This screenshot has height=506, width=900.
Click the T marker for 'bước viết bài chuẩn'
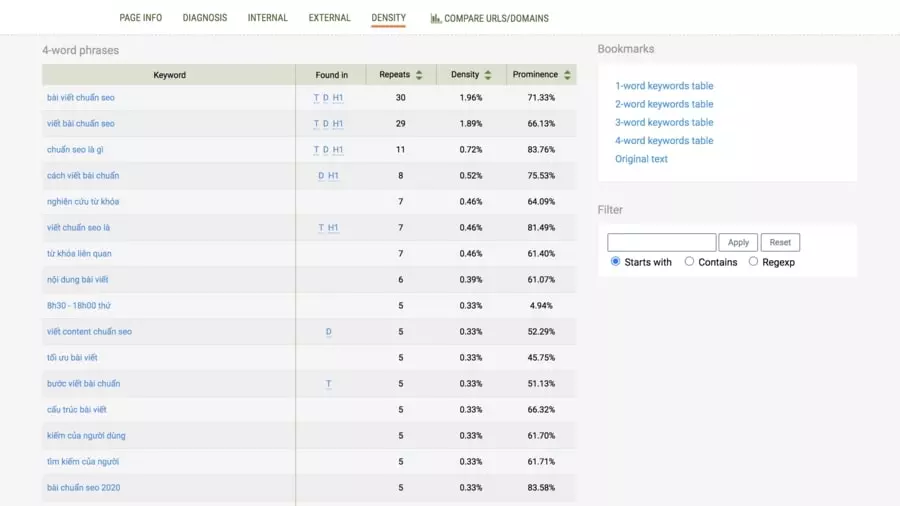click(328, 384)
